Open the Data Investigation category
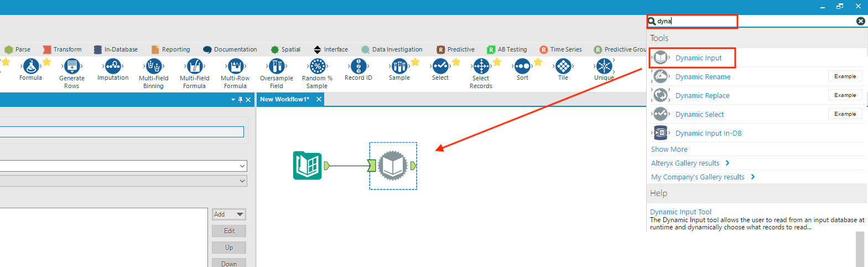The width and height of the screenshot is (868, 267). pyautogui.click(x=392, y=49)
